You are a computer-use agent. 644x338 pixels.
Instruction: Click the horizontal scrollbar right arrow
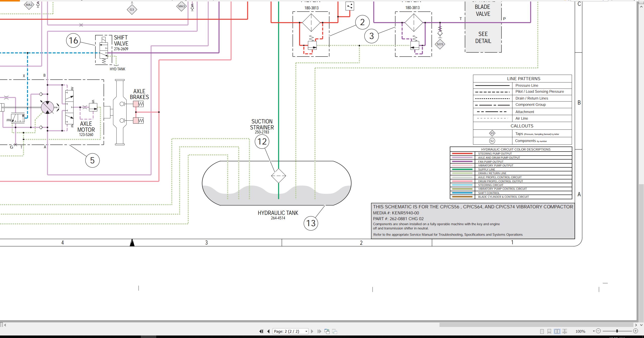pyautogui.click(x=636, y=325)
